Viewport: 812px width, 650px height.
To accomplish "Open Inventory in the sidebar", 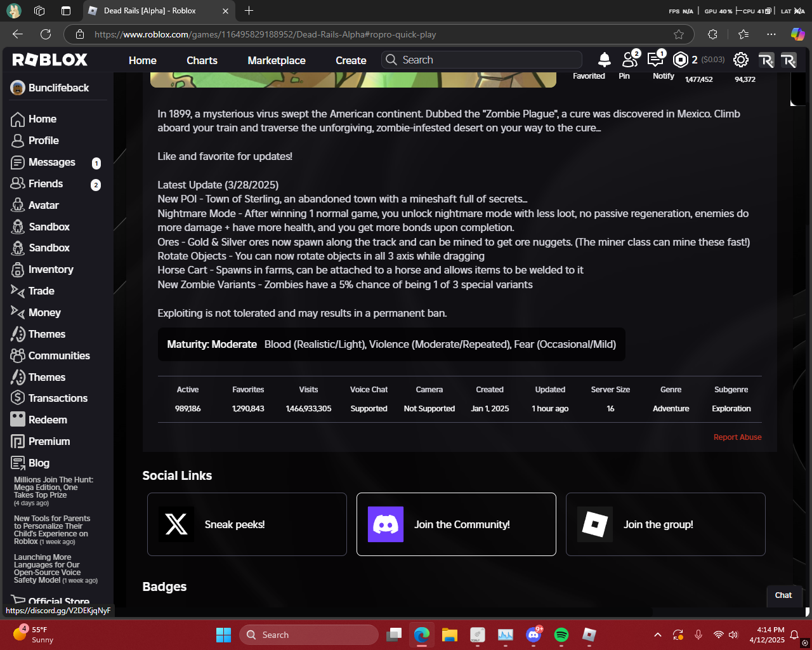I will pyautogui.click(x=51, y=269).
